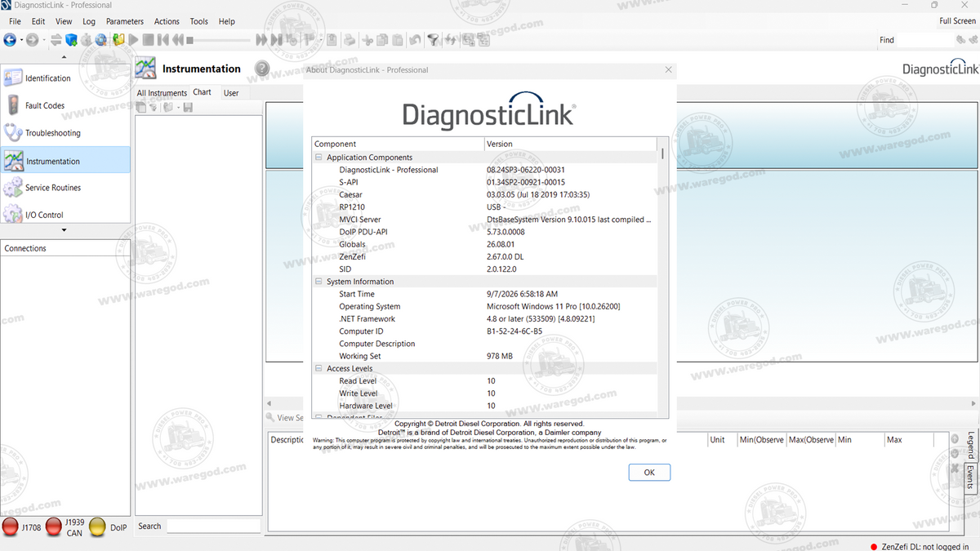This screenshot has height=551, width=980.
Task: Click the scissors Cut toolbar icon
Action: [x=367, y=39]
